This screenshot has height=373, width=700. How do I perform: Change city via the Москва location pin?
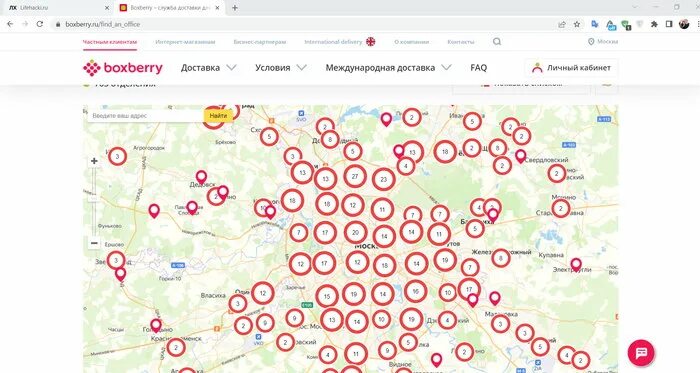(x=603, y=41)
